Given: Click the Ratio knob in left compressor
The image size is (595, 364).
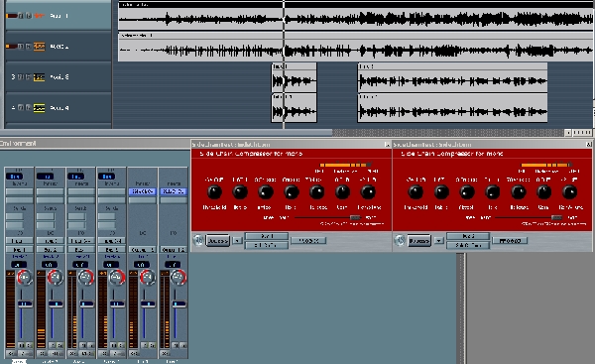Looking at the screenshot, I should (x=240, y=192).
